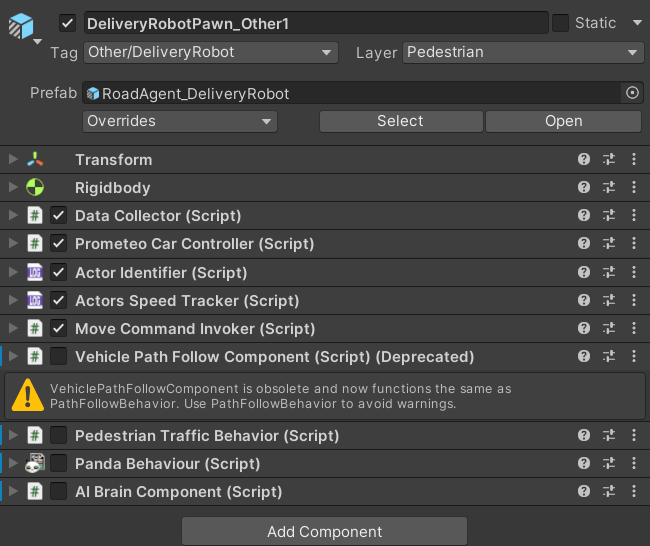650x546 pixels.
Task: Expand the Actors Speed Tracker script
Action: click(x=13, y=300)
